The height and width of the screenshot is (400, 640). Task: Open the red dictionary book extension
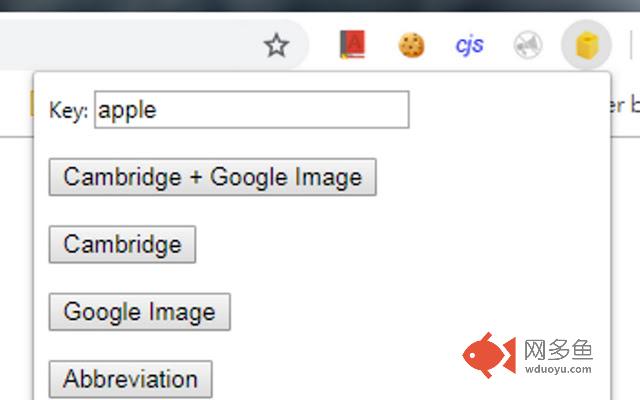coord(352,44)
